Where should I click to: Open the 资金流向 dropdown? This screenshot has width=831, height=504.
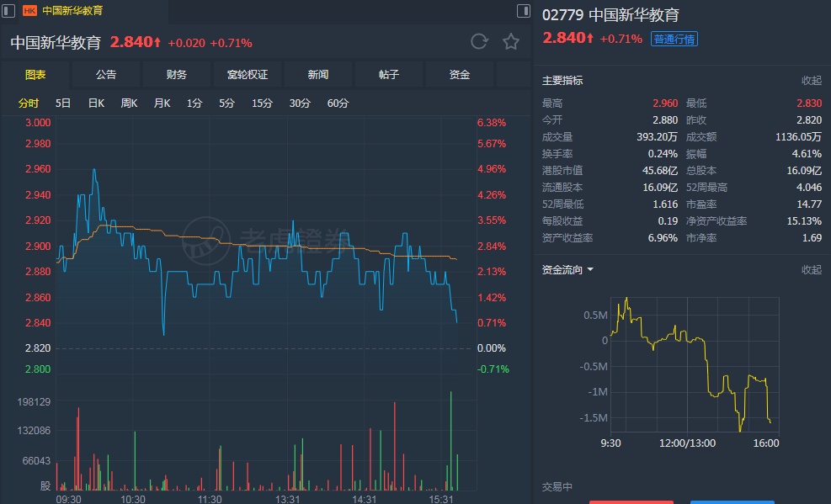point(567,270)
